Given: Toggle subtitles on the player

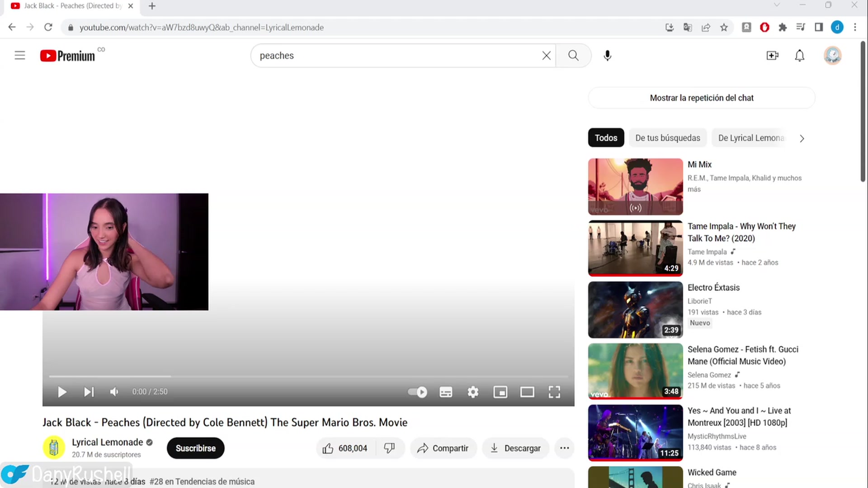Looking at the screenshot, I should [x=446, y=392].
